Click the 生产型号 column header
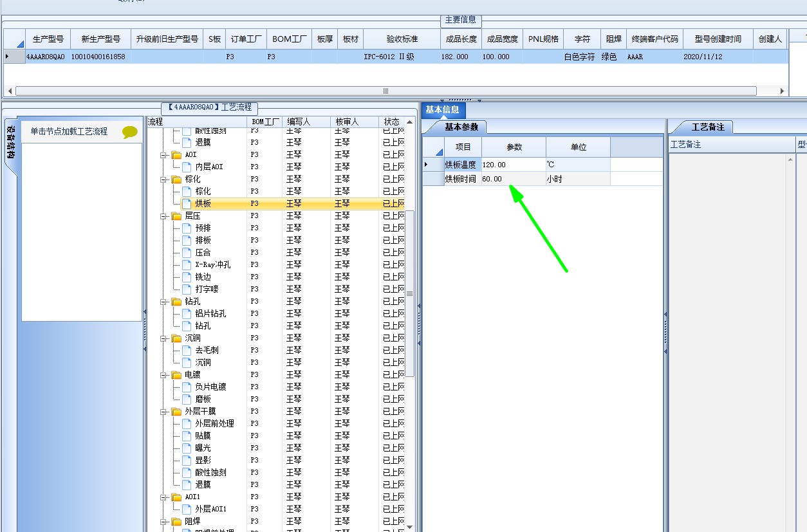807x532 pixels. pyautogui.click(x=48, y=39)
